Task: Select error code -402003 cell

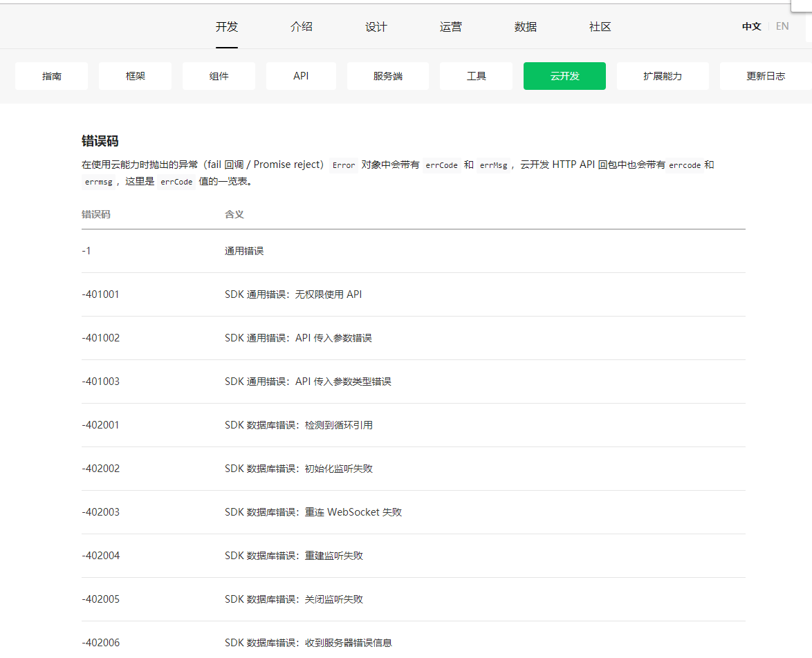Action: click(100, 512)
